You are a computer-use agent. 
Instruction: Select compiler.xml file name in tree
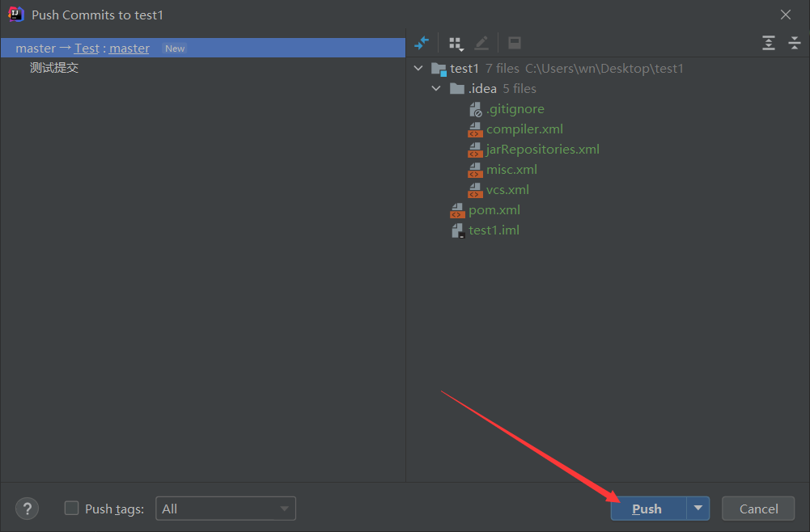pyautogui.click(x=524, y=129)
